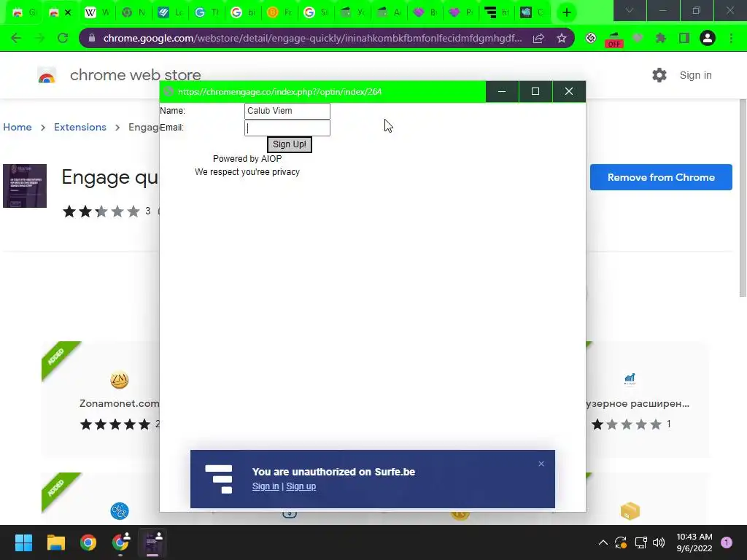This screenshot has height=560, width=747.
Task: Toggle the Chrome side panel
Action: (x=684, y=38)
